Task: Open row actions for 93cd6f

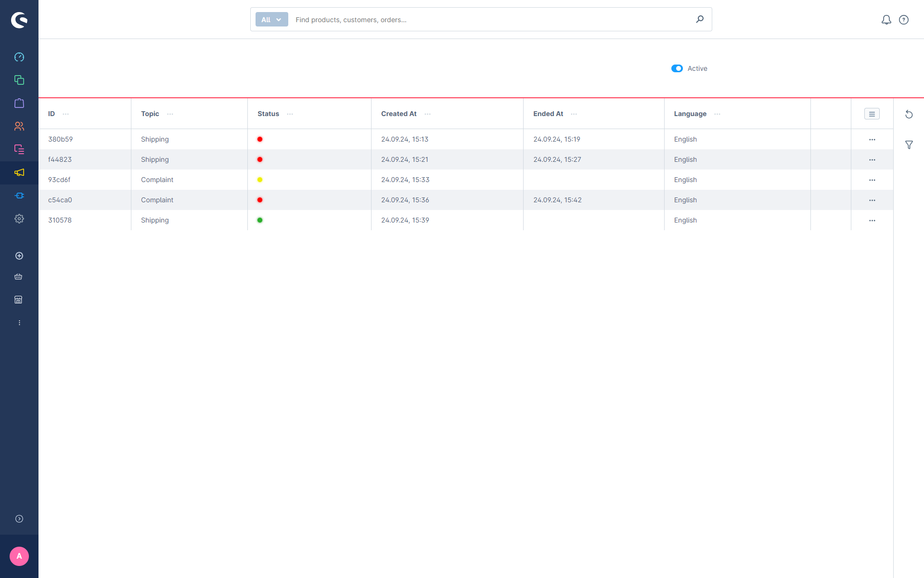Action: pos(872,180)
